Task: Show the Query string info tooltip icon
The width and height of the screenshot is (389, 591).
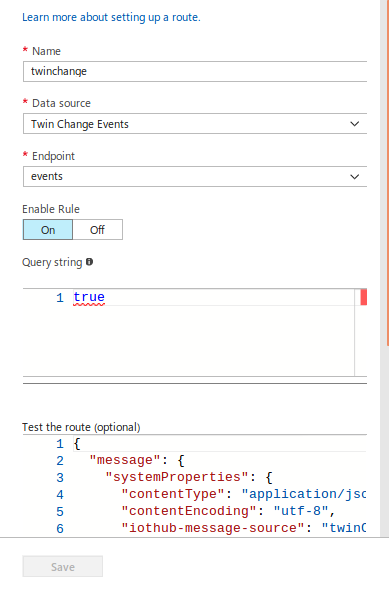Action: pos(89,262)
